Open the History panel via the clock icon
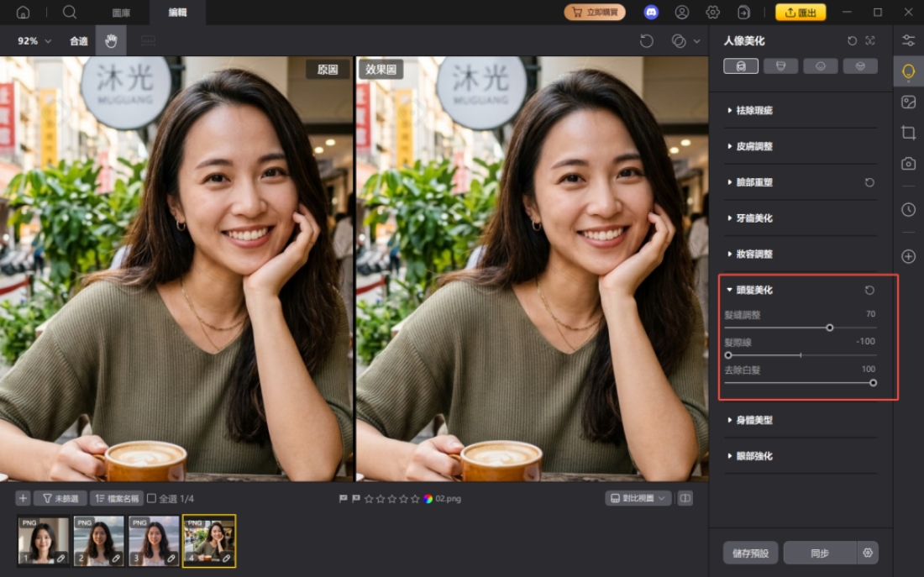 [x=908, y=209]
